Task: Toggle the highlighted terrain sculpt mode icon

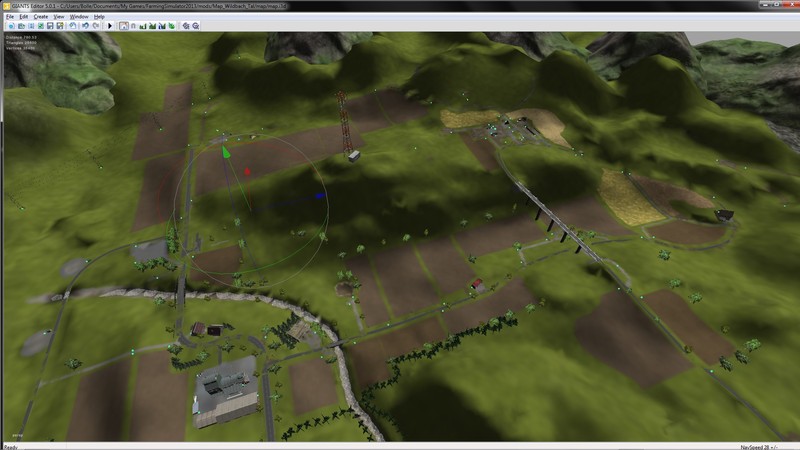Action: coord(124,26)
